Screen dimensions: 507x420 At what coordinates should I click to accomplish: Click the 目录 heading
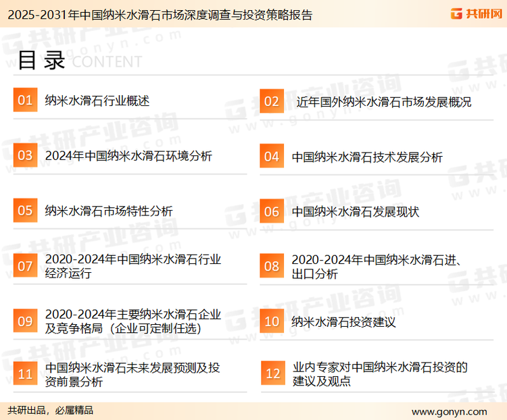point(41,60)
